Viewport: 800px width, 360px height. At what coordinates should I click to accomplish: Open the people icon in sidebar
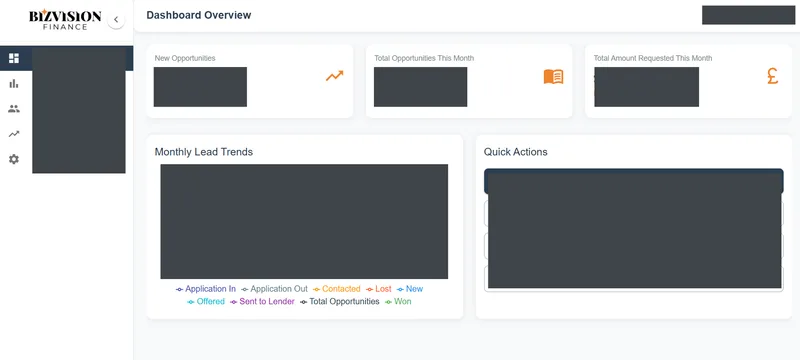(x=14, y=109)
